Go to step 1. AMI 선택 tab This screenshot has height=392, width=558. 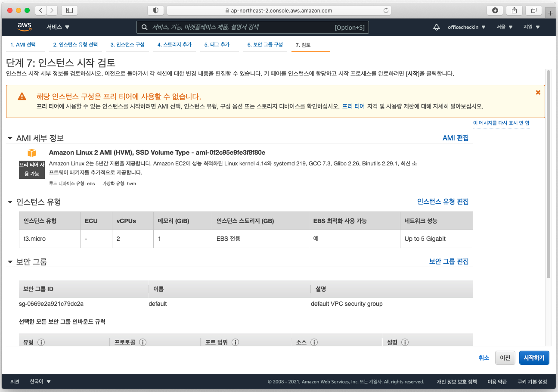23,45
